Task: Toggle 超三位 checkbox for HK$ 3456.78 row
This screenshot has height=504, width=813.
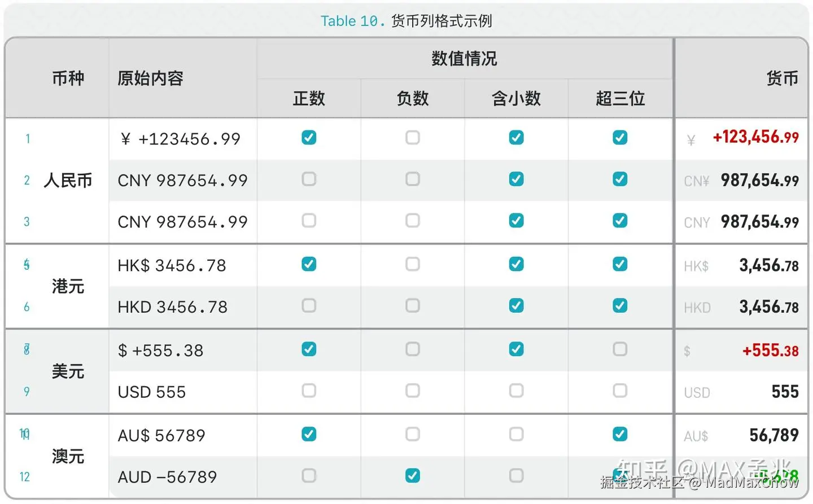Action: (x=620, y=264)
